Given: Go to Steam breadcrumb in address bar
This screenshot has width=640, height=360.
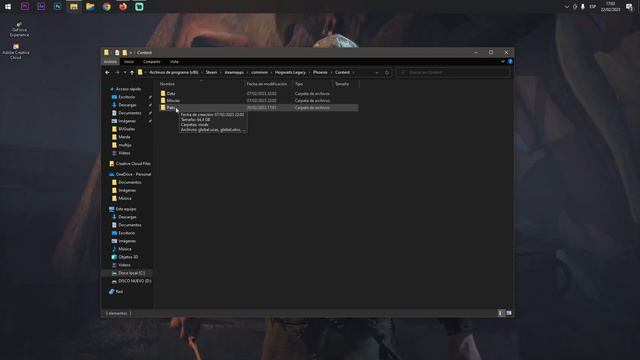Looking at the screenshot, I should click(211, 72).
